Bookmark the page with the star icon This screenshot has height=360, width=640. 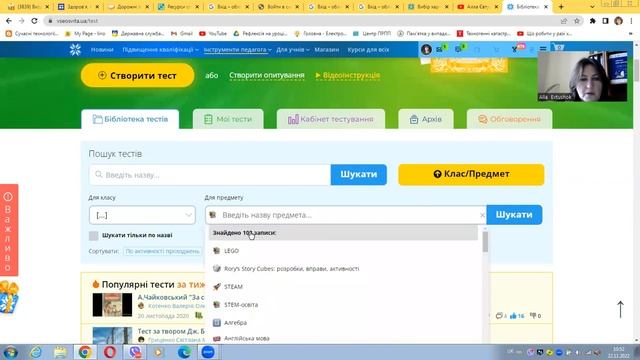(577, 21)
